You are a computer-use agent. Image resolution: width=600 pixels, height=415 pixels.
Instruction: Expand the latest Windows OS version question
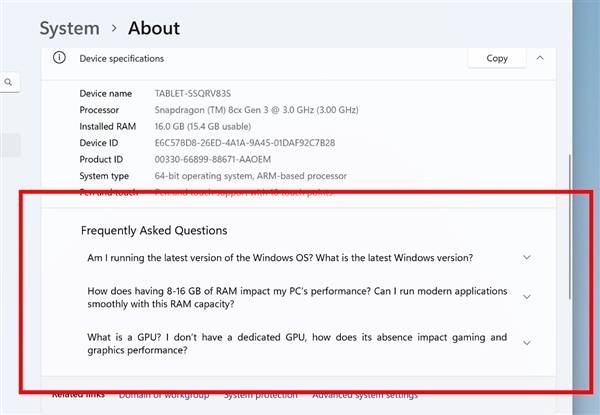pyautogui.click(x=527, y=257)
